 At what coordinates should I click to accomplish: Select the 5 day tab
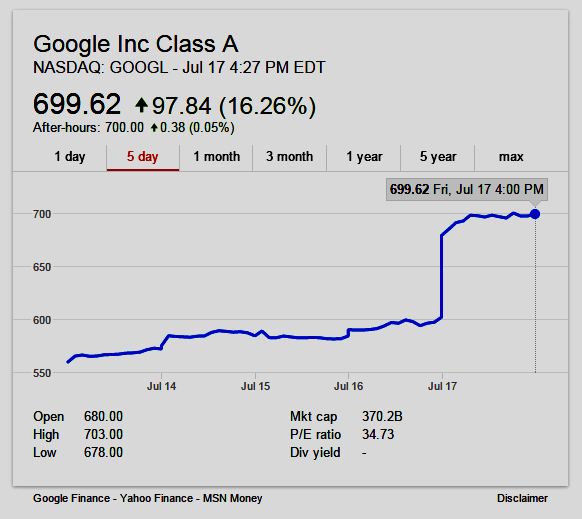pos(143,157)
